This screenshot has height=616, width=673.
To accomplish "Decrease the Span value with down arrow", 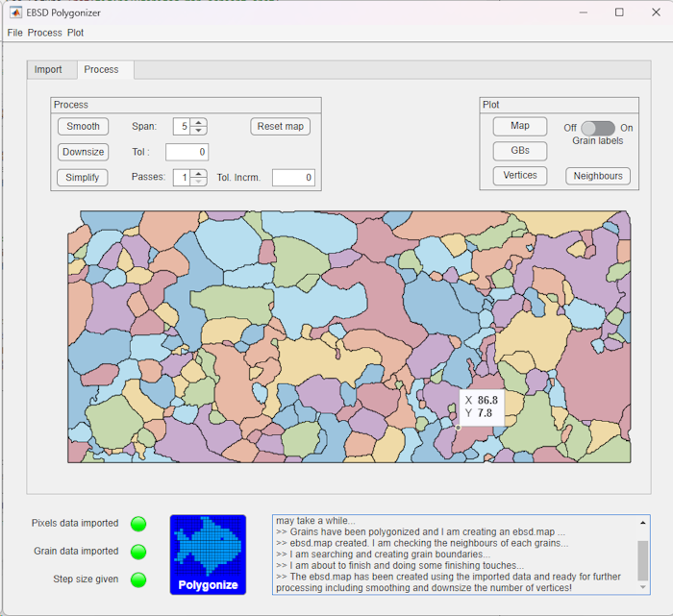I will click(x=198, y=131).
